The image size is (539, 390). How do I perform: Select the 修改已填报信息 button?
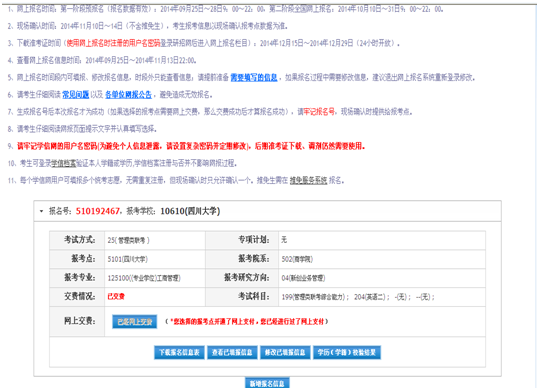click(285, 353)
